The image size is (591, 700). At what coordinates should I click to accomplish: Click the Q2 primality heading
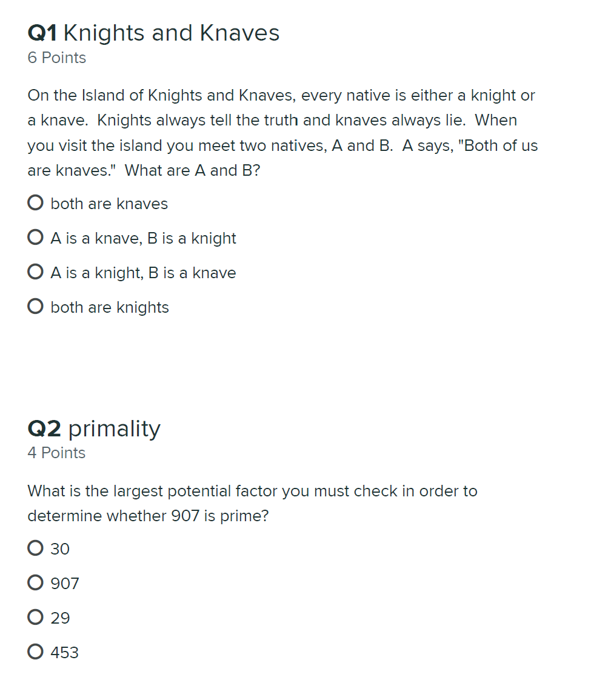94,428
